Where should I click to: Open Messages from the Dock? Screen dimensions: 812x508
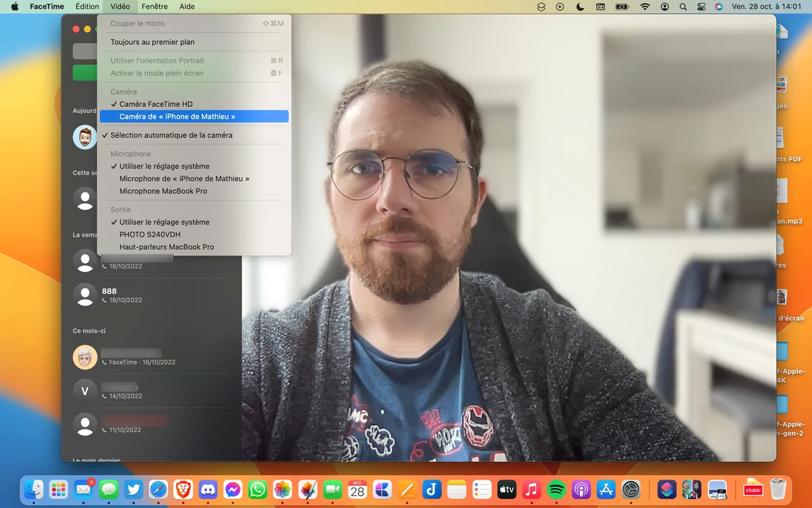pos(108,489)
